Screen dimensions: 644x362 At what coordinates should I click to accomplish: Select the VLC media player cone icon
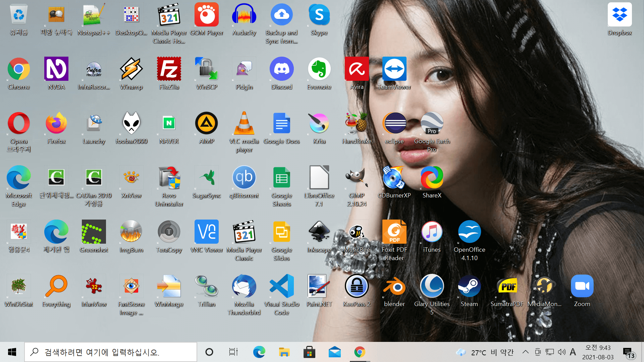pyautogui.click(x=244, y=132)
